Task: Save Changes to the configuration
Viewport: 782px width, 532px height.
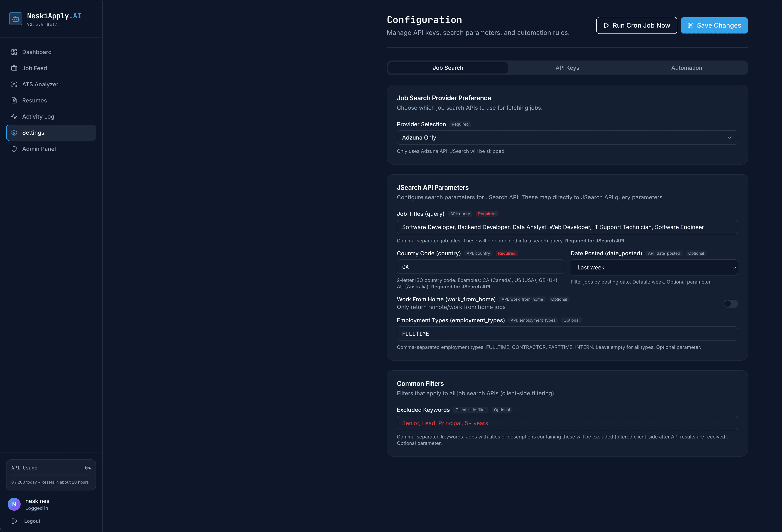Action: 714,25
